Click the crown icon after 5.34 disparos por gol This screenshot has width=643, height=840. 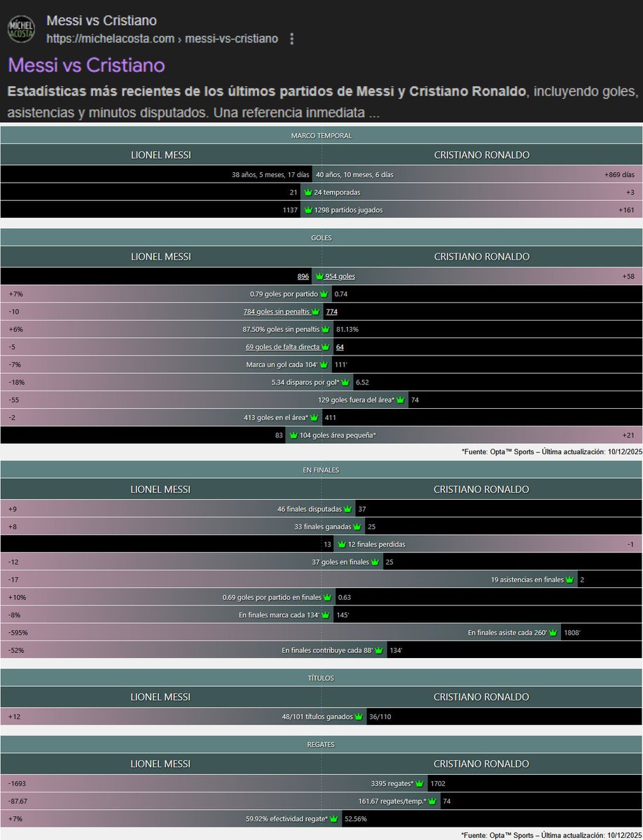click(345, 382)
